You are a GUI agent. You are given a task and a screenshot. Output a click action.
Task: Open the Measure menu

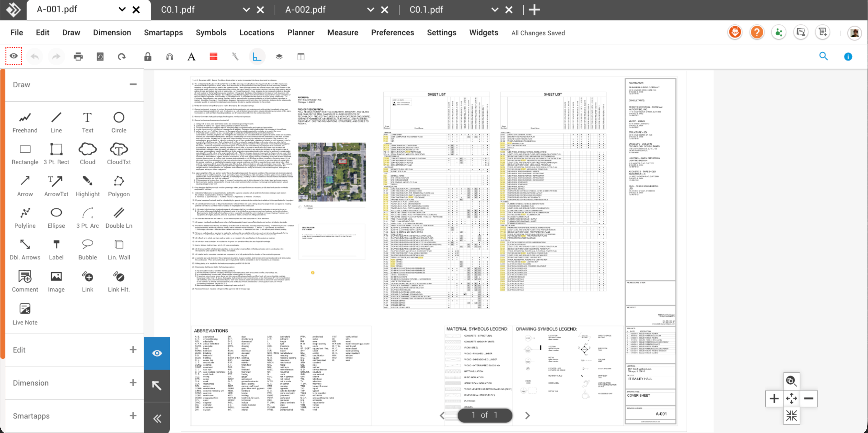pos(342,33)
